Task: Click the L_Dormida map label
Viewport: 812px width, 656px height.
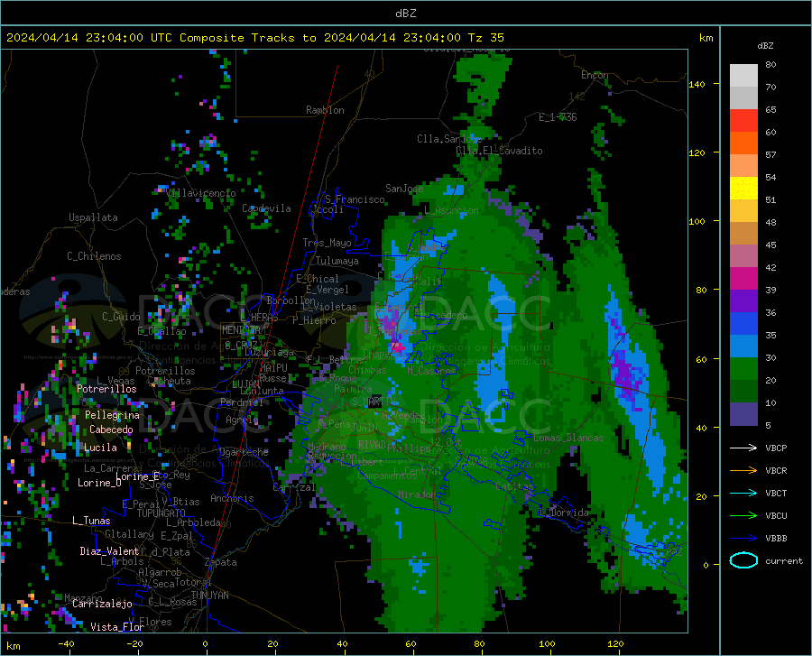Action: 563,513
